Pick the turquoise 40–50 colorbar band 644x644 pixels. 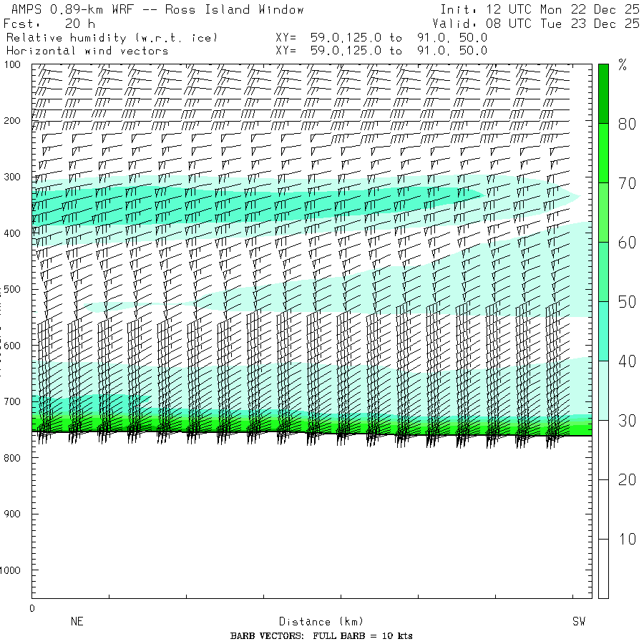(603, 331)
